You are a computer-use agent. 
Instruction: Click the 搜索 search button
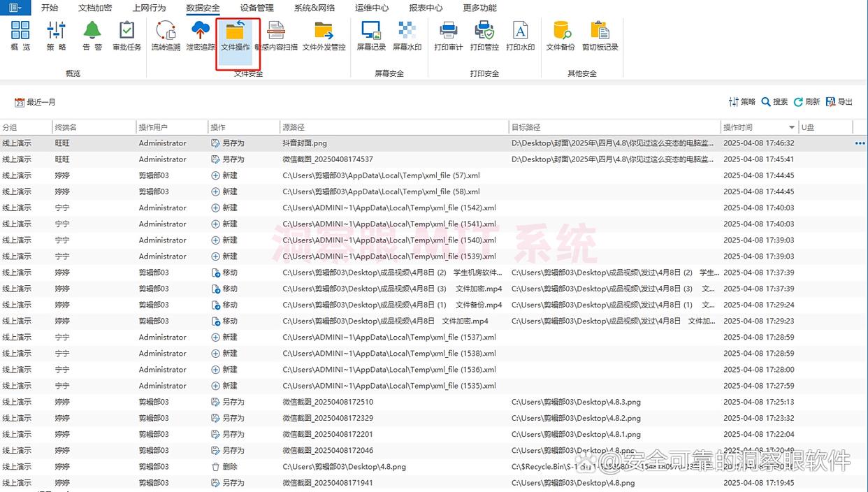[x=775, y=102]
